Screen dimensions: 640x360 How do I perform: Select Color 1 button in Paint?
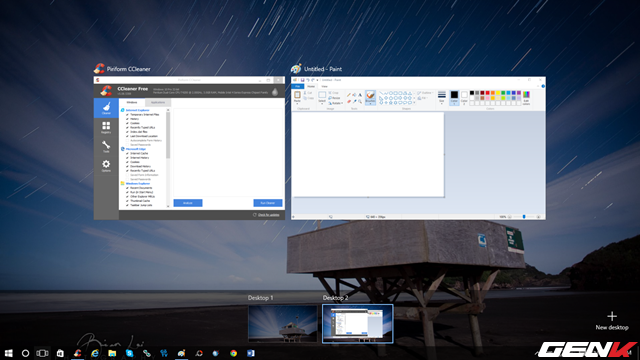click(454, 98)
